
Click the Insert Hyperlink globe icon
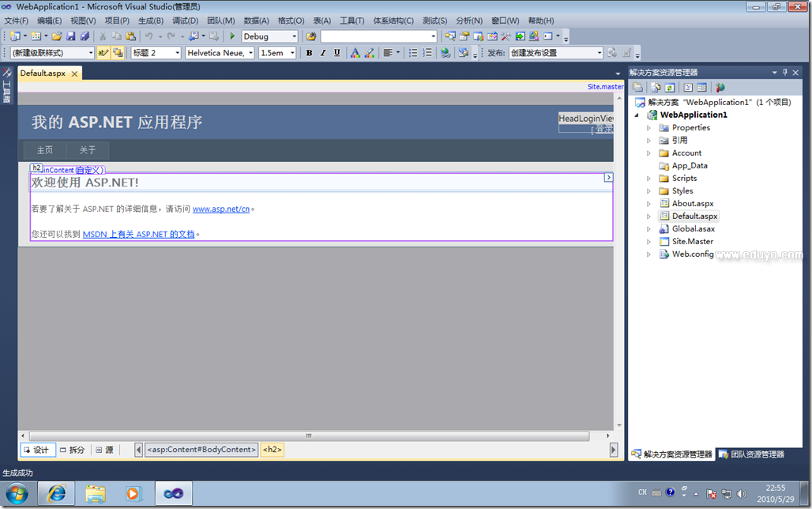[x=445, y=53]
